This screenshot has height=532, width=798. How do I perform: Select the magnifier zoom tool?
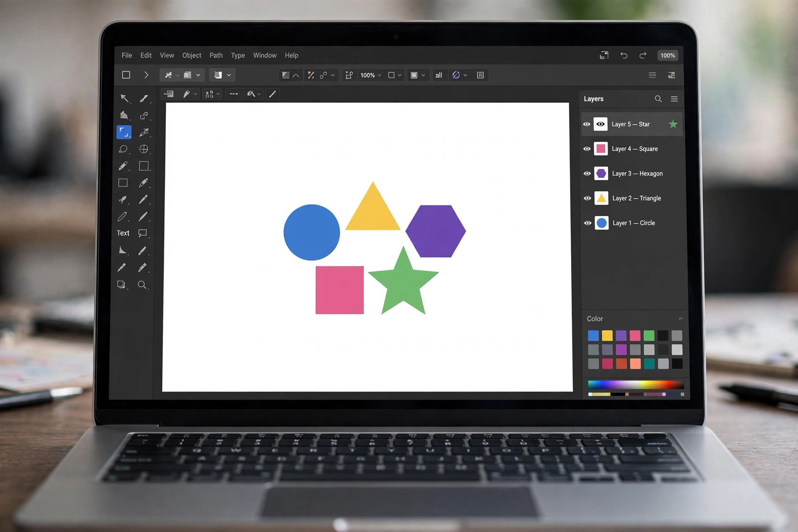click(142, 285)
